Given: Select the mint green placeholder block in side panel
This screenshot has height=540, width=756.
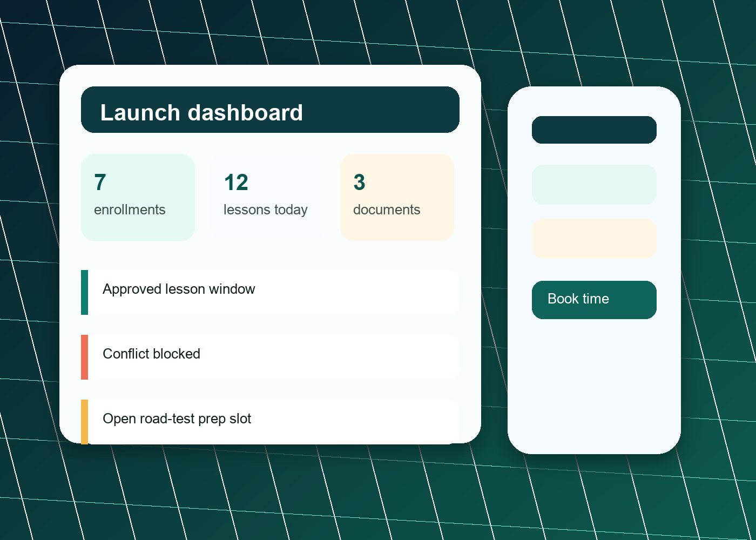Looking at the screenshot, I should 594,185.
